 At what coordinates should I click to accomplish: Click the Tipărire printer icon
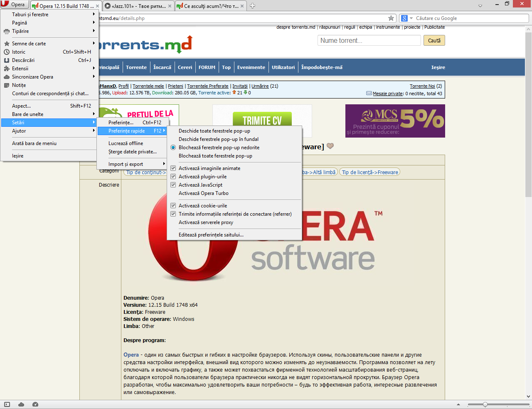point(7,31)
